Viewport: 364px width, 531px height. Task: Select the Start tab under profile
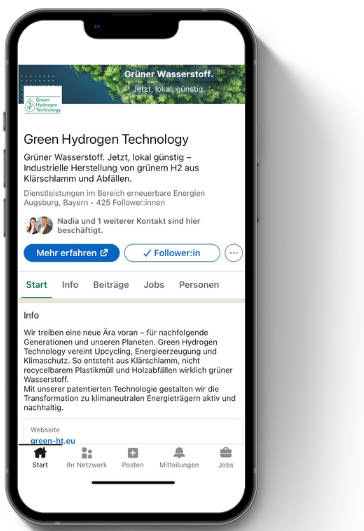pyautogui.click(x=37, y=285)
